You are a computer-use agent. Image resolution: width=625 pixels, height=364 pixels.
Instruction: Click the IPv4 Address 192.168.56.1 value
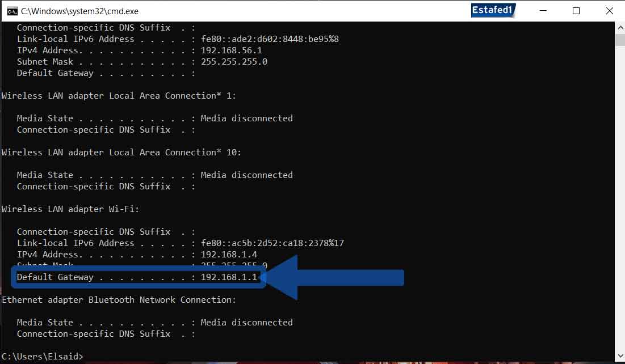[x=229, y=50]
